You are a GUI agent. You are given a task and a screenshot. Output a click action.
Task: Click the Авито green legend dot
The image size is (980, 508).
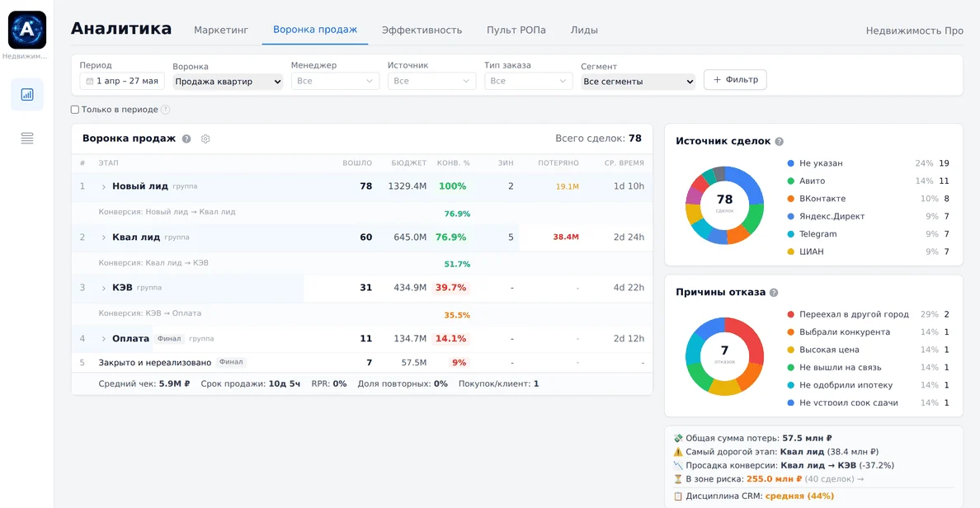(x=790, y=181)
